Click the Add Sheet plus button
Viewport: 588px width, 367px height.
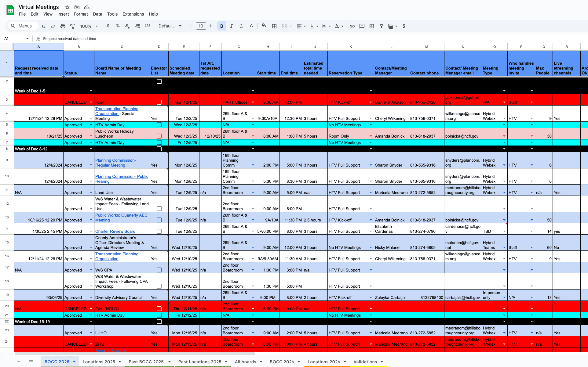19,362
